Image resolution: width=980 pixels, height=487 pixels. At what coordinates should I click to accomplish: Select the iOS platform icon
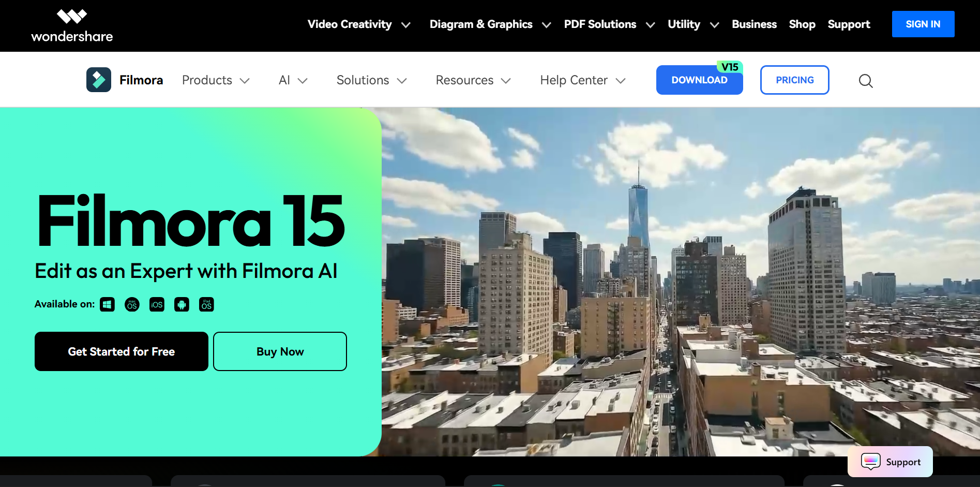point(157,304)
